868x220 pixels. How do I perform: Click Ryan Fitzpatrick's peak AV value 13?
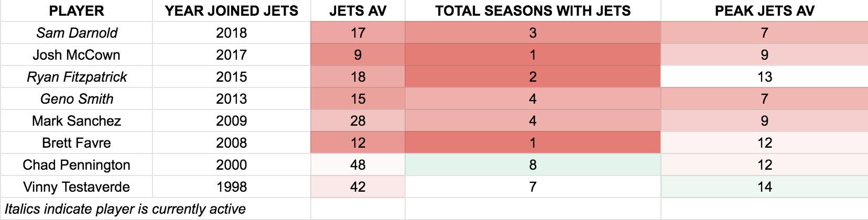[764, 77]
